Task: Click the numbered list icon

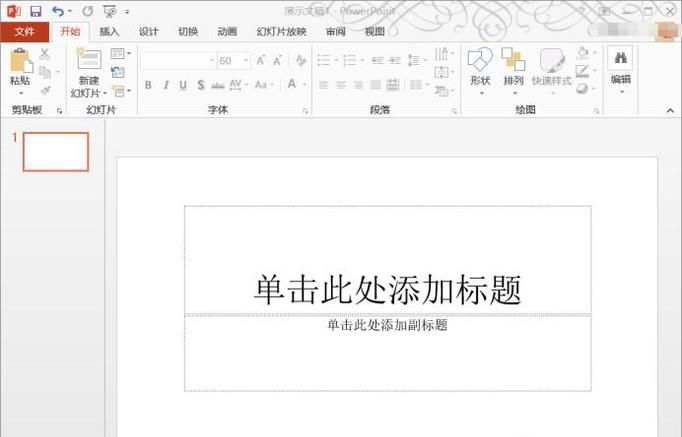Action: tap(350, 60)
